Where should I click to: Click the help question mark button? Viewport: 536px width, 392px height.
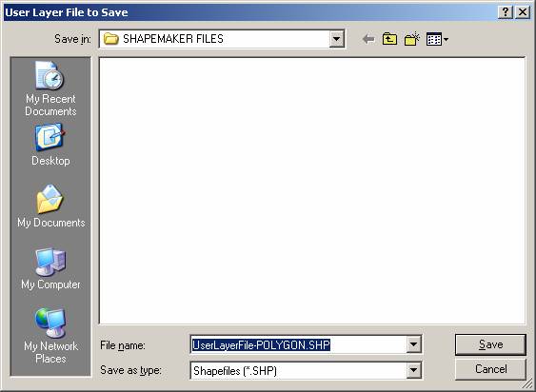506,12
